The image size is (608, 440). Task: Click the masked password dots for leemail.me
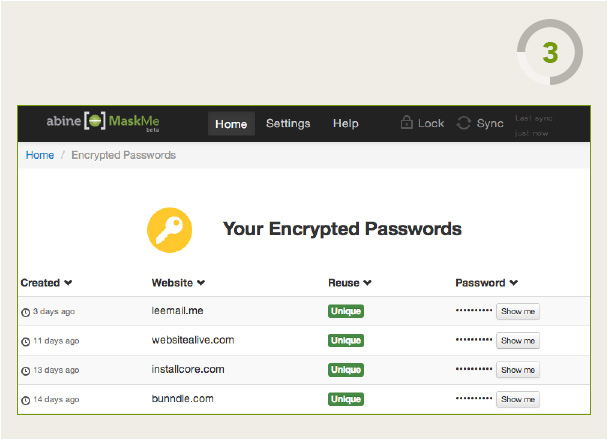point(474,311)
